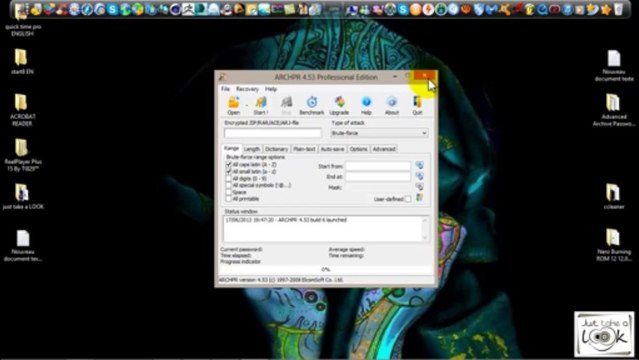Enable All digits (0 - 9)
Screen dimensions: 639x360
[229, 179]
